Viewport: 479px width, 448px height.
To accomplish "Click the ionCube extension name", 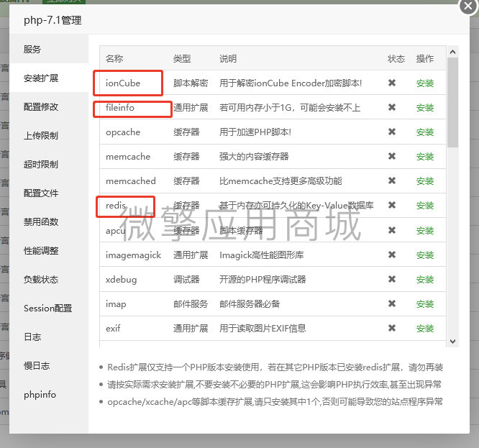I will click(x=123, y=83).
